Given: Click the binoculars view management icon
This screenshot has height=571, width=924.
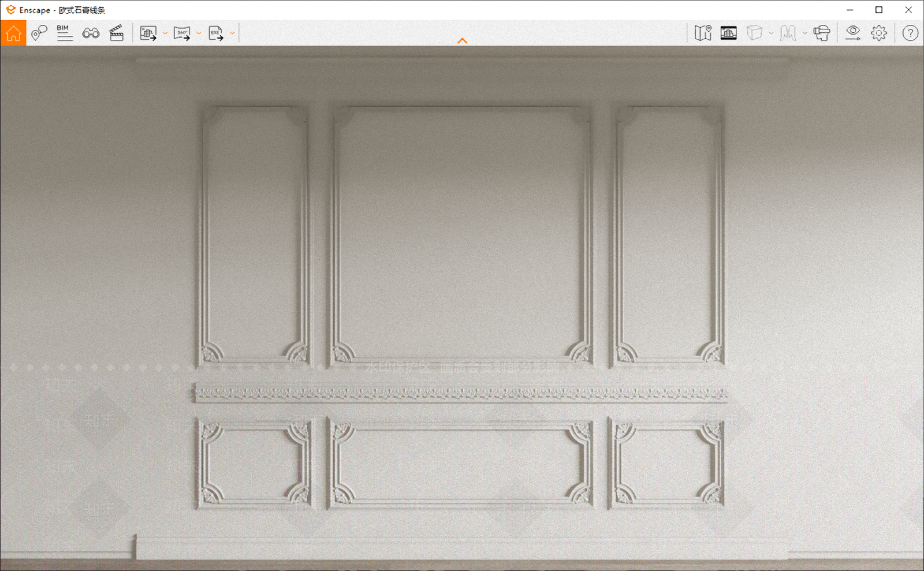Looking at the screenshot, I should click(91, 33).
